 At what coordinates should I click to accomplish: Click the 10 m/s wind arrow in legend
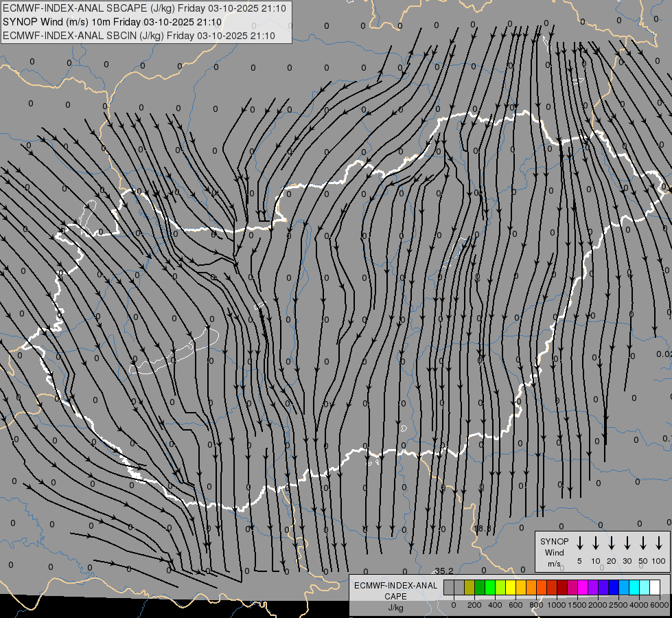(x=596, y=543)
